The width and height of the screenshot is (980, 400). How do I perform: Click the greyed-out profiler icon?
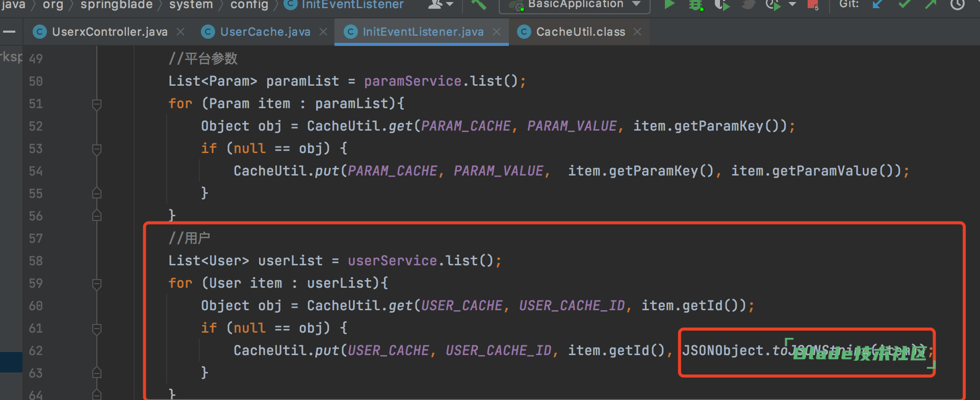747,5
